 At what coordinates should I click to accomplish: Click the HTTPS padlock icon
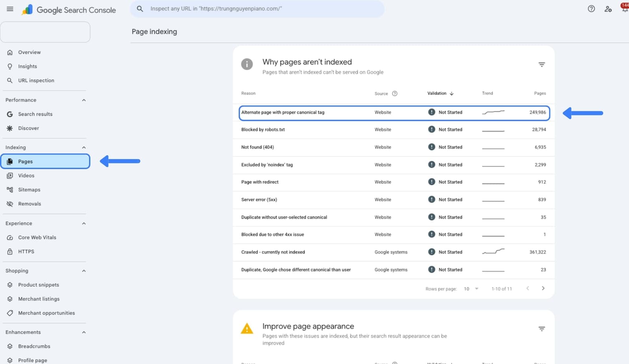tap(10, 252)
